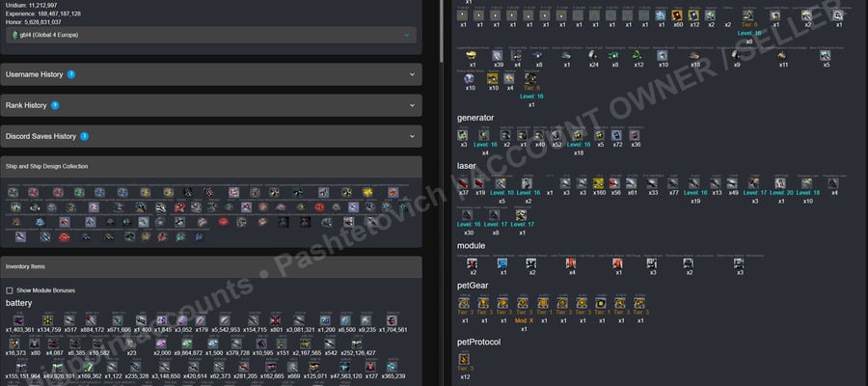The width and height of the screenshot is (868, 386).
Task: Select the laser item with count x77
Action: point(673,183)
